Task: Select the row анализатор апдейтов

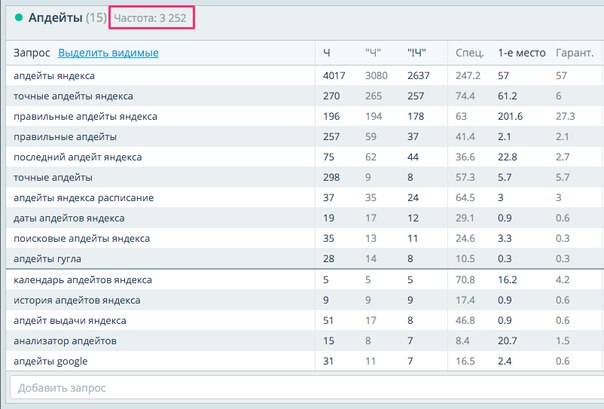Action: (305, 341)
